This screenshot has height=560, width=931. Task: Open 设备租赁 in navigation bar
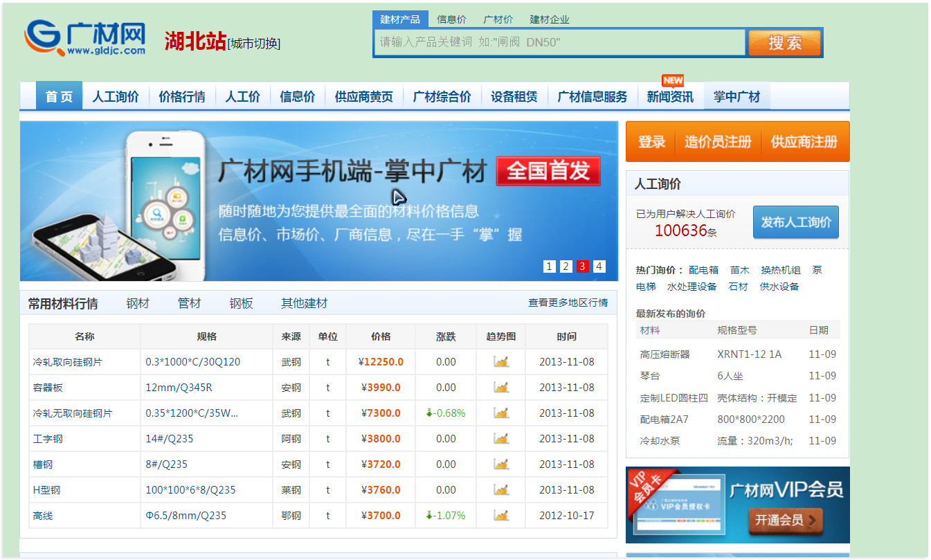pyautogui.click(x=514, y=97)
